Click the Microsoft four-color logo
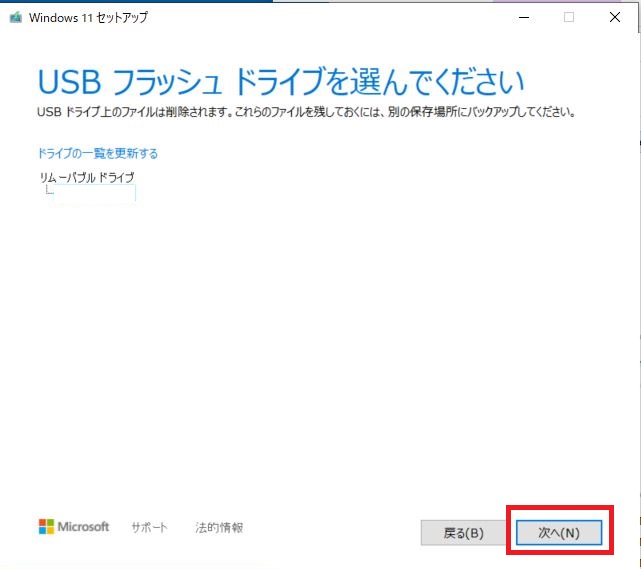Screen dimensions: 641x569 (46, 527)
